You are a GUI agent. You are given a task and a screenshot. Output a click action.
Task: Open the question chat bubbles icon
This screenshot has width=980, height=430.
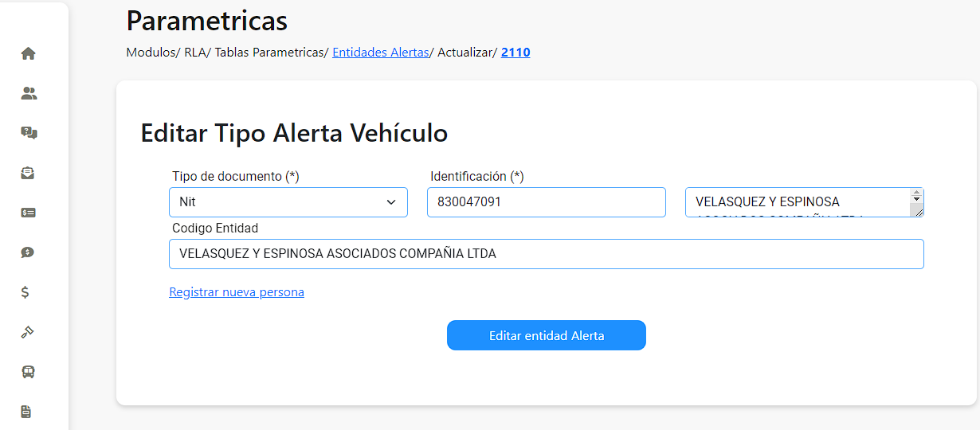[29, 133]
